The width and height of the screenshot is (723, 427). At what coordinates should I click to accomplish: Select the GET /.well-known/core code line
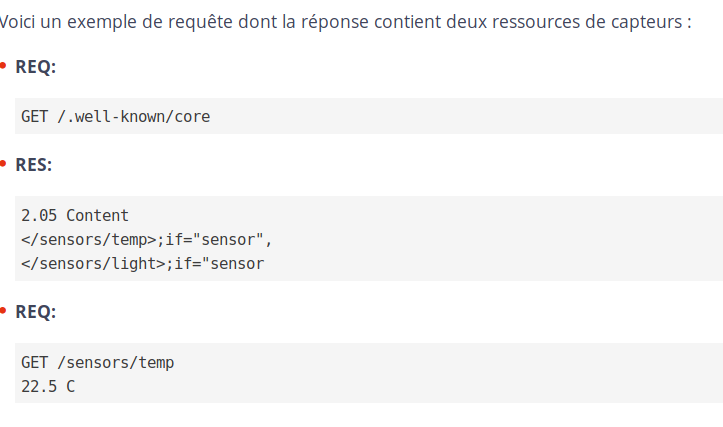115,117
